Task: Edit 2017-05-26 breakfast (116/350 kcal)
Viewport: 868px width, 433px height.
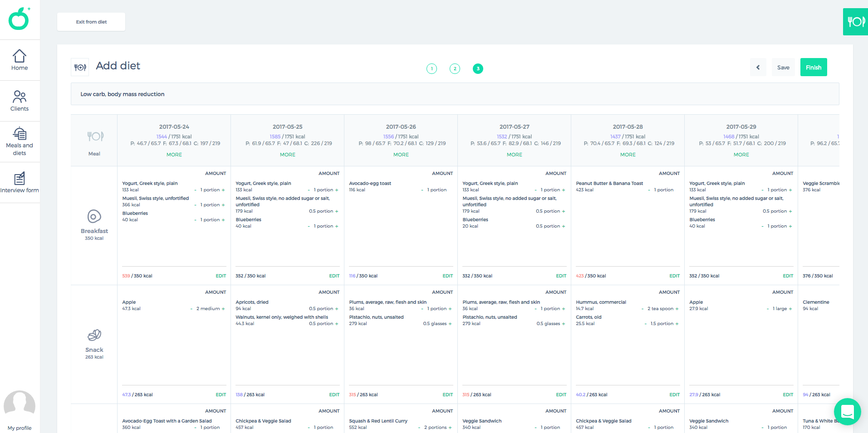Action: point(448,276)
